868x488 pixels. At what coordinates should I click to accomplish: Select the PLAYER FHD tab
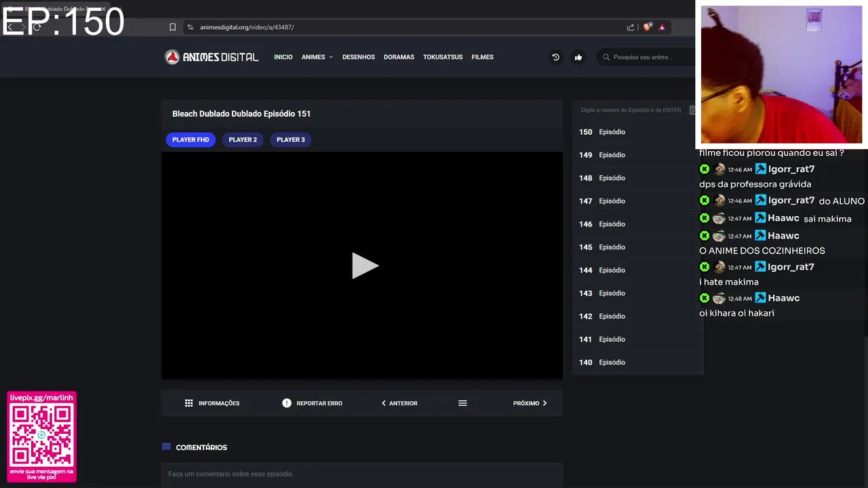tap(191, 140)
